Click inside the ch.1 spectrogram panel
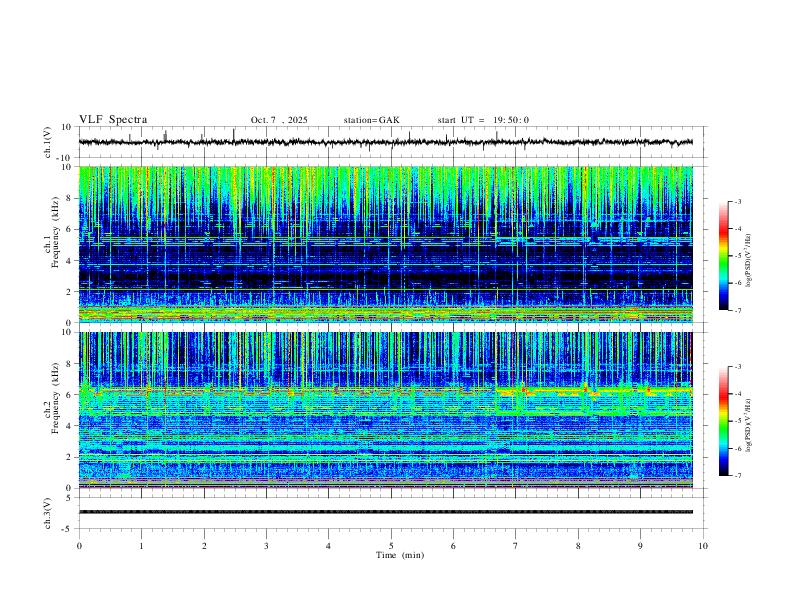792x612 pixels. [x=385, y=244]
